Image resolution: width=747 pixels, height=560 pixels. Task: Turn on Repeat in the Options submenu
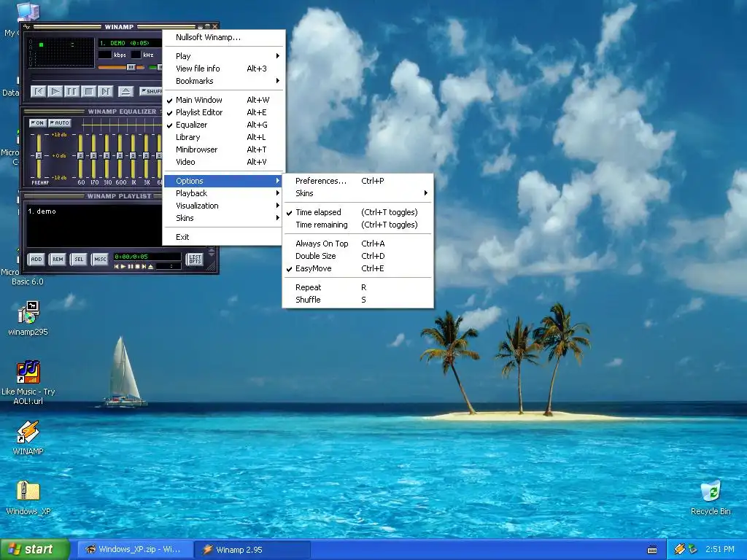click(x=357, y=287)
